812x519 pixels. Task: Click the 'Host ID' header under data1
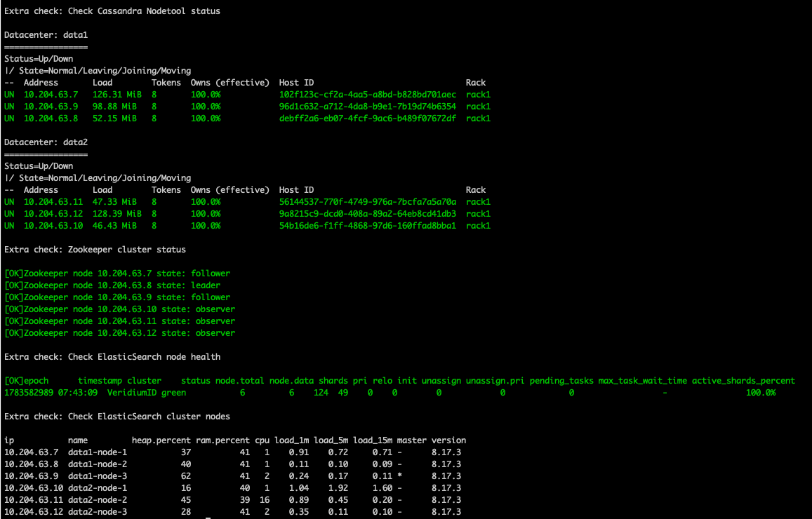[x=296, y=83]
